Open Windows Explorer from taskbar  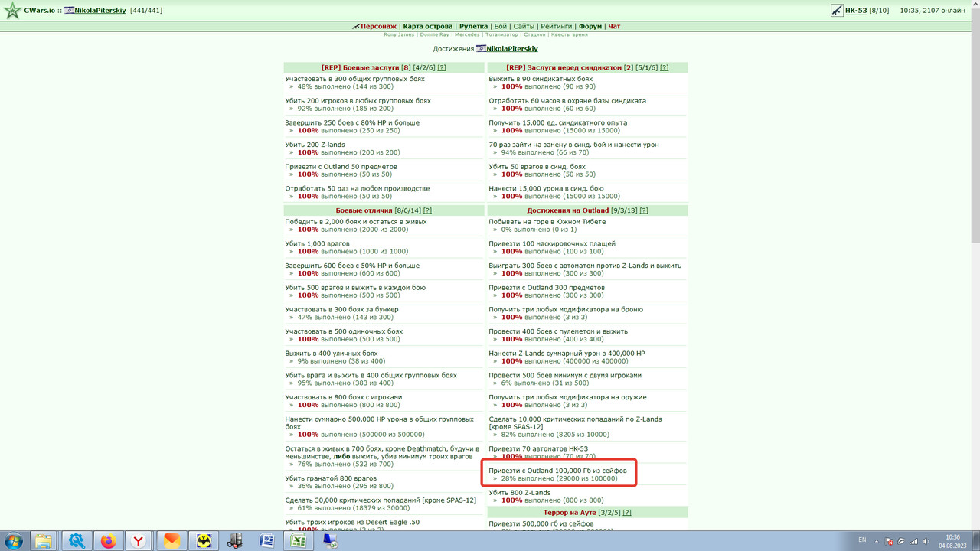coord(44,541)
